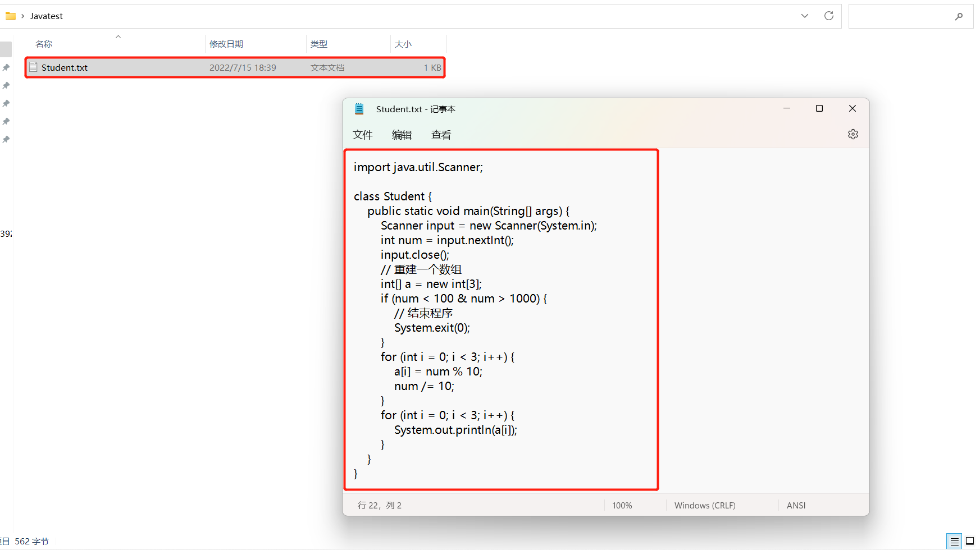
Task: Click the num /= 10; line
Action: coord(424,386)
